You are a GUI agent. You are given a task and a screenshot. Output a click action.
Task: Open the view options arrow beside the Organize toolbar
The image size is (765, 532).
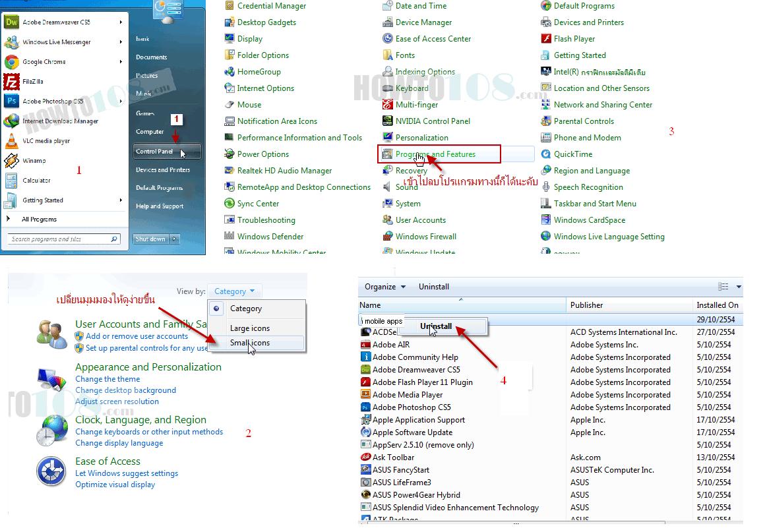point(739,287)
